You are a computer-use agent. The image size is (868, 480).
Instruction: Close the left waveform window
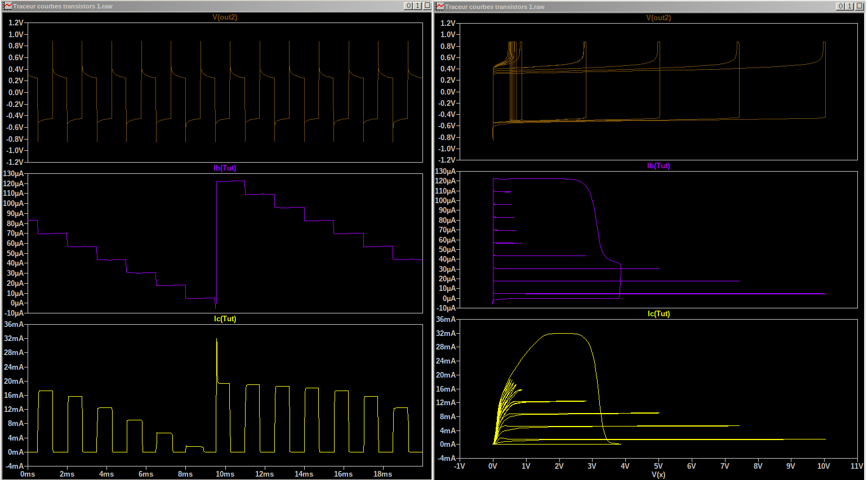[427, 6]
